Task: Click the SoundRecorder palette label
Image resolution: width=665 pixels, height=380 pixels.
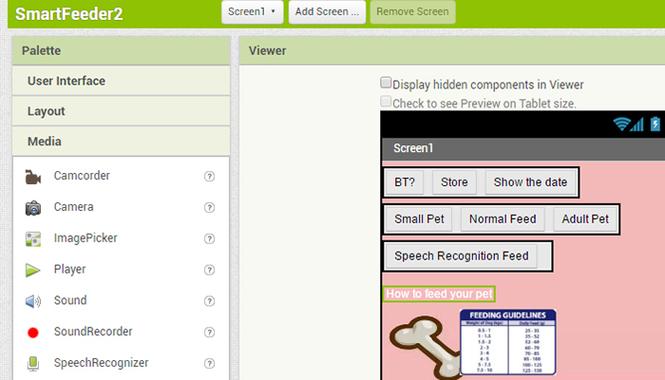Action: pyautogui.click(x=93, y=331)
